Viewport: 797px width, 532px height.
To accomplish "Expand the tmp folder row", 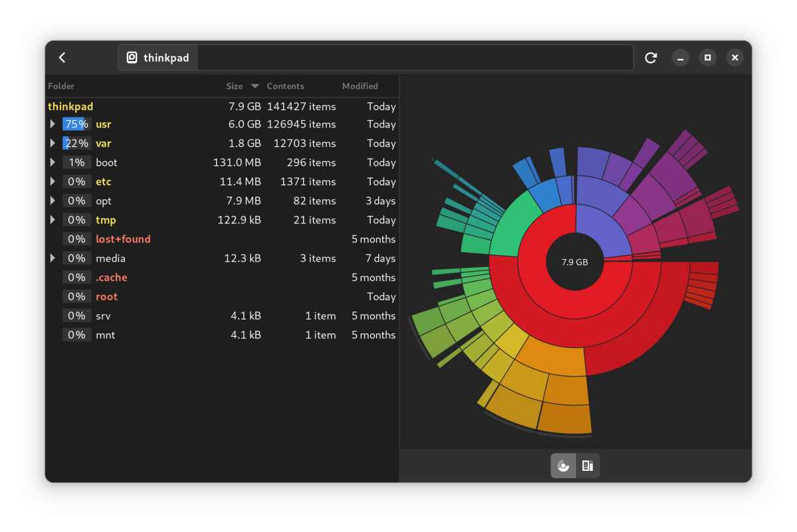I will coord(53,220).
